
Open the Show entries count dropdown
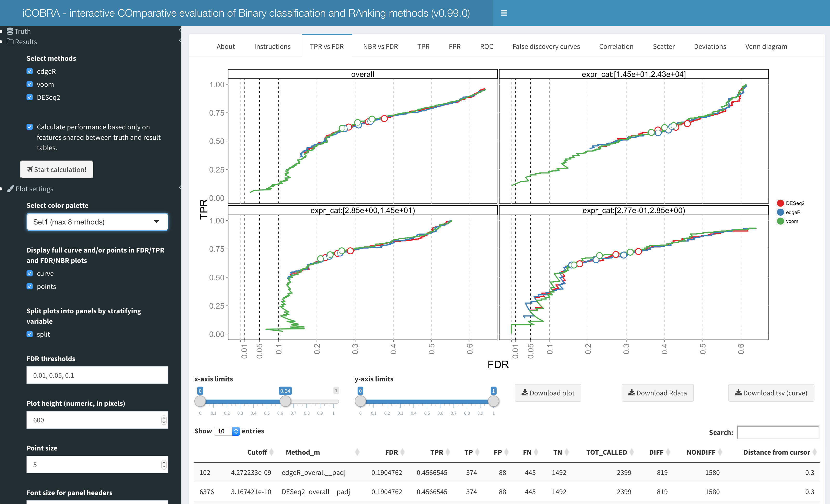(x=227, y=431)
